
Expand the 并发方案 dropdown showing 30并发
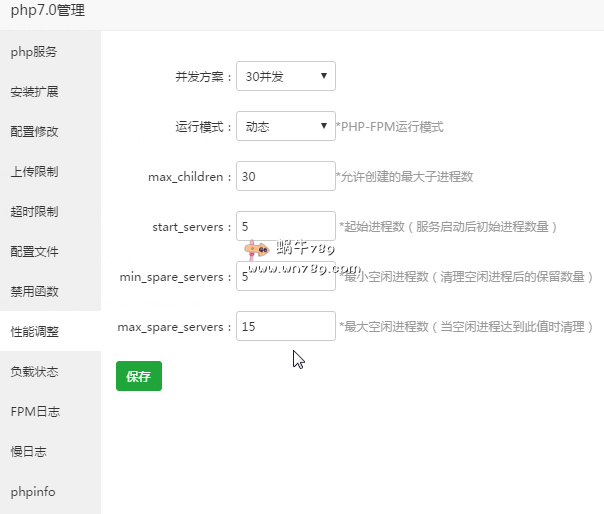285,76
